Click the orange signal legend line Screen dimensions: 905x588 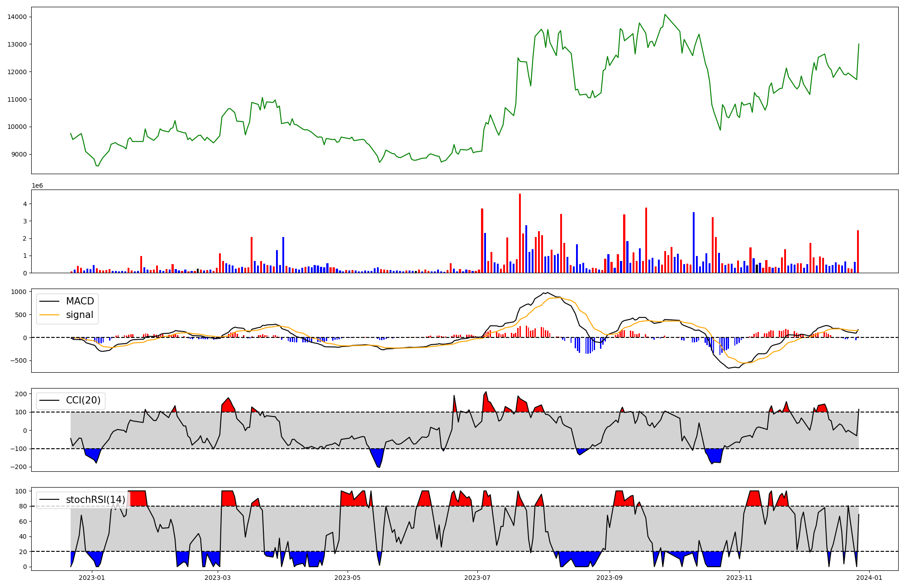tap(49, 315)
